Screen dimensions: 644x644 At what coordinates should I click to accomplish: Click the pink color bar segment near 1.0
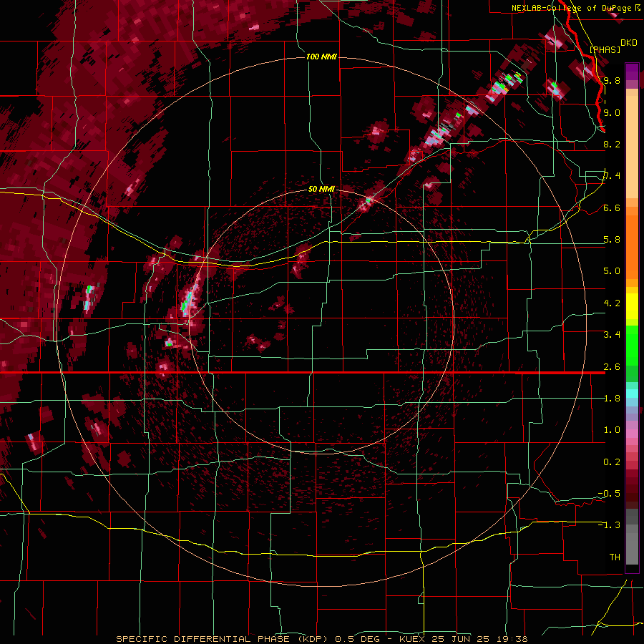pos(632,434)
